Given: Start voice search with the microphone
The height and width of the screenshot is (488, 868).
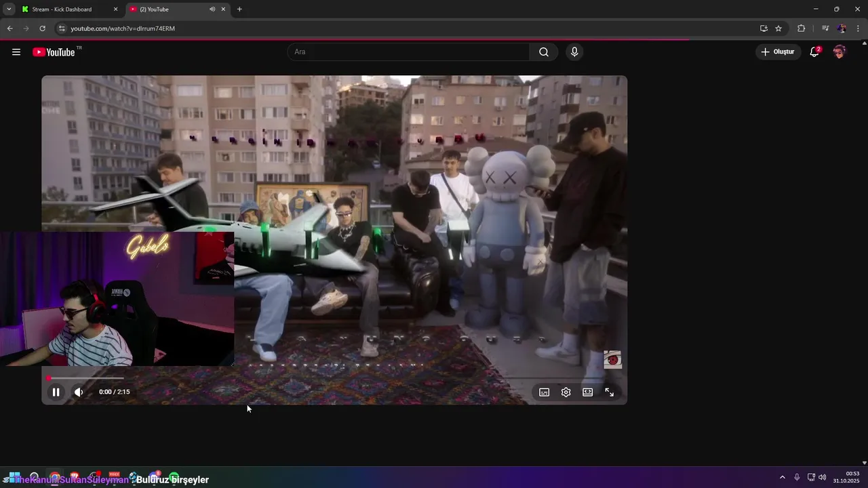Looking at the screenshot, I should click(x=574, y=52).
